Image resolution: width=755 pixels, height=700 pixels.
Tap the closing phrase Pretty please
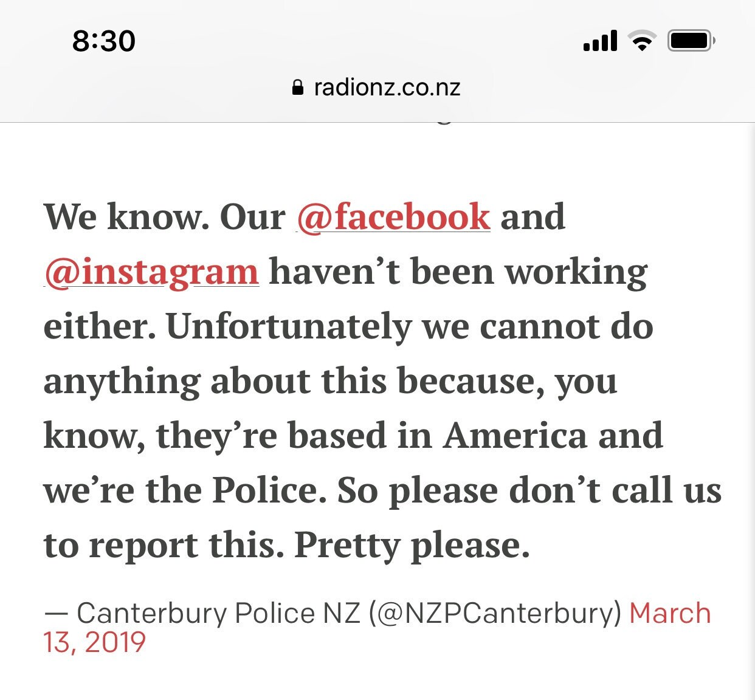point(412,545)
